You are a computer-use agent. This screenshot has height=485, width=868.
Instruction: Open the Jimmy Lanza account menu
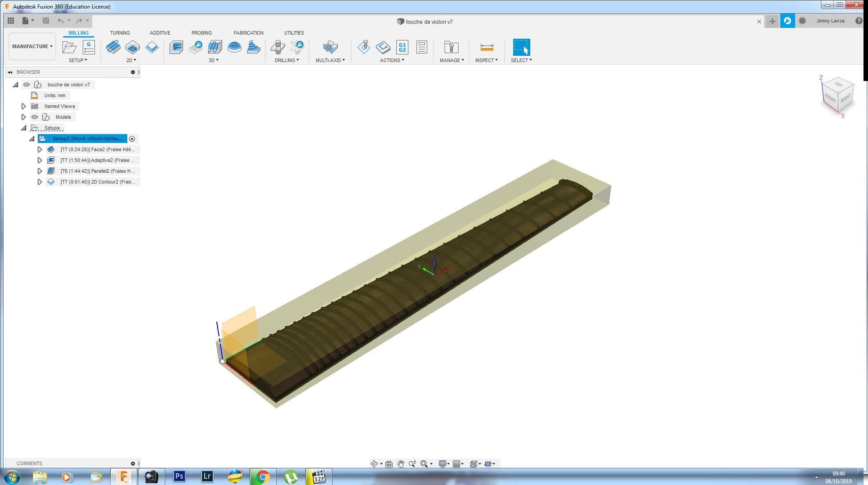[830, 21]
